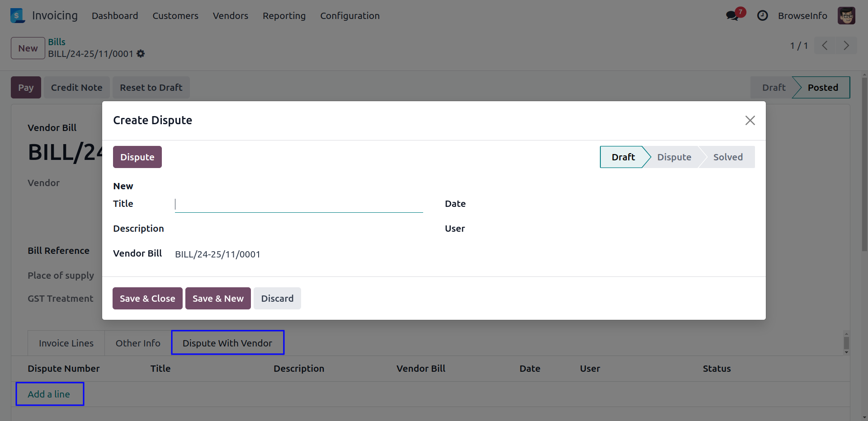Go to next record arrow
This screenshot has width=868, height=421.
pos(846,46)
